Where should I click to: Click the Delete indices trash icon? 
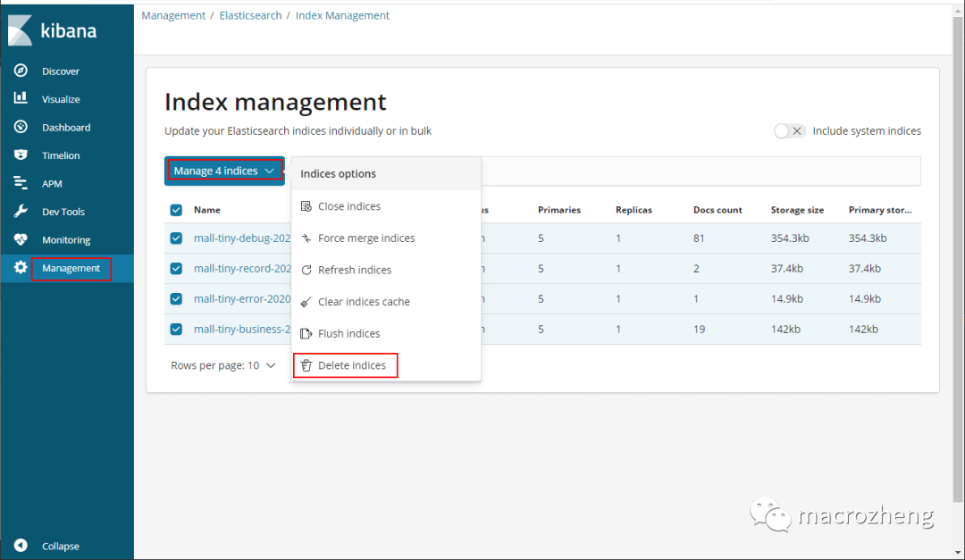point(306,365)
